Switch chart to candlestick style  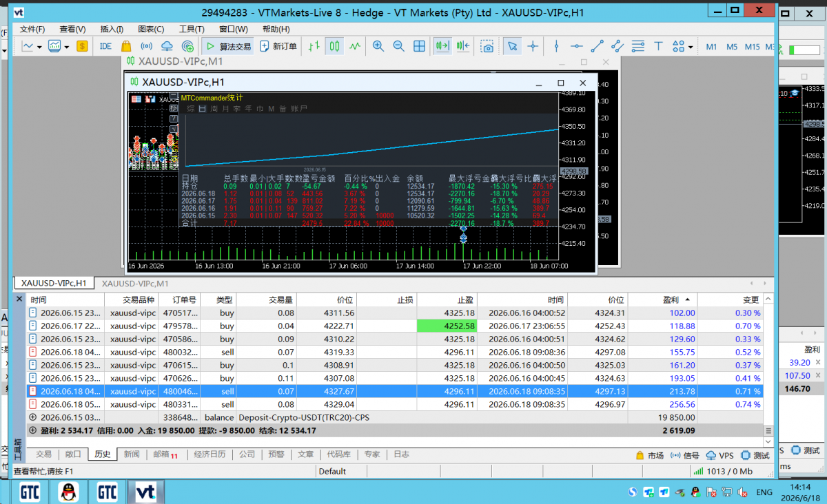tap(334, 46)
